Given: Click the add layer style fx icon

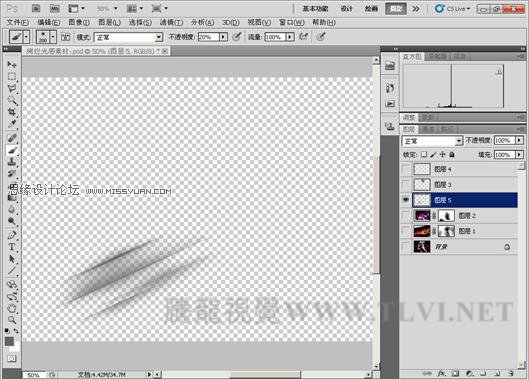Looking at the screenshot, I should [441, 373].
